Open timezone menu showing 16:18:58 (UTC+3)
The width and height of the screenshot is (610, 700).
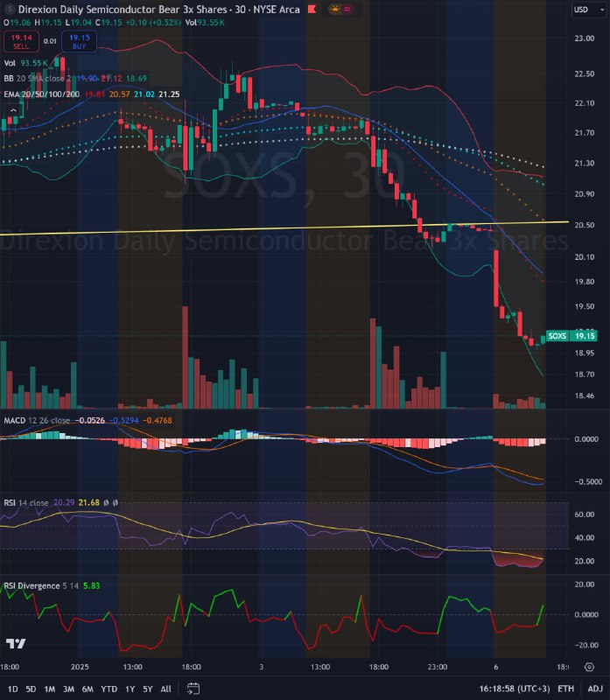point(515,689)
